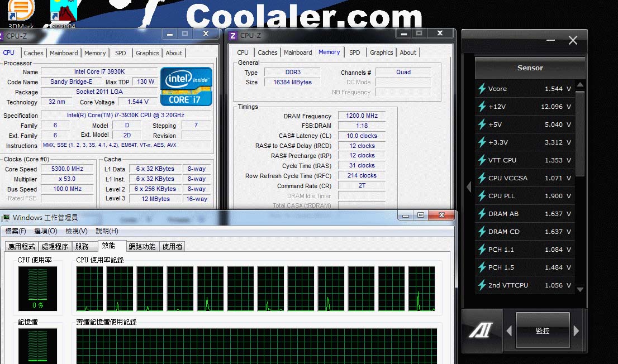Click the lightning icon beside DRAM CD

[482, 232]
